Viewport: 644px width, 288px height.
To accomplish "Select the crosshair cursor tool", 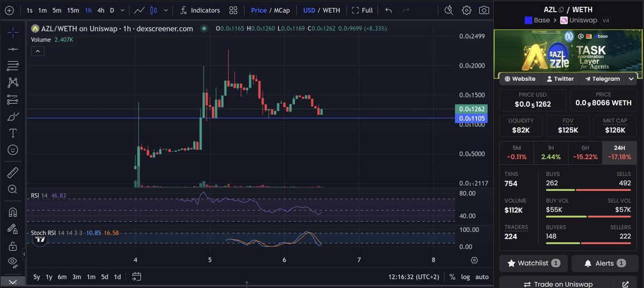I will pyautogui.click(x=13, y=33).
